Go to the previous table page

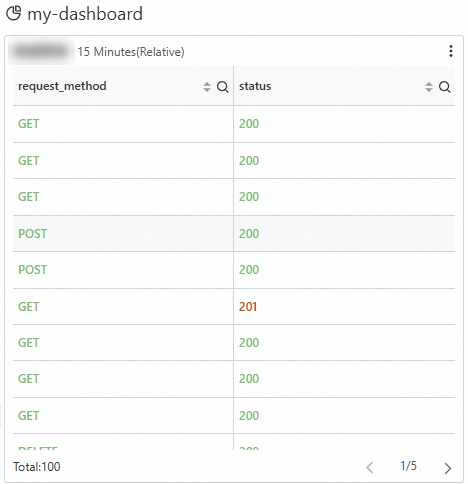369,467
